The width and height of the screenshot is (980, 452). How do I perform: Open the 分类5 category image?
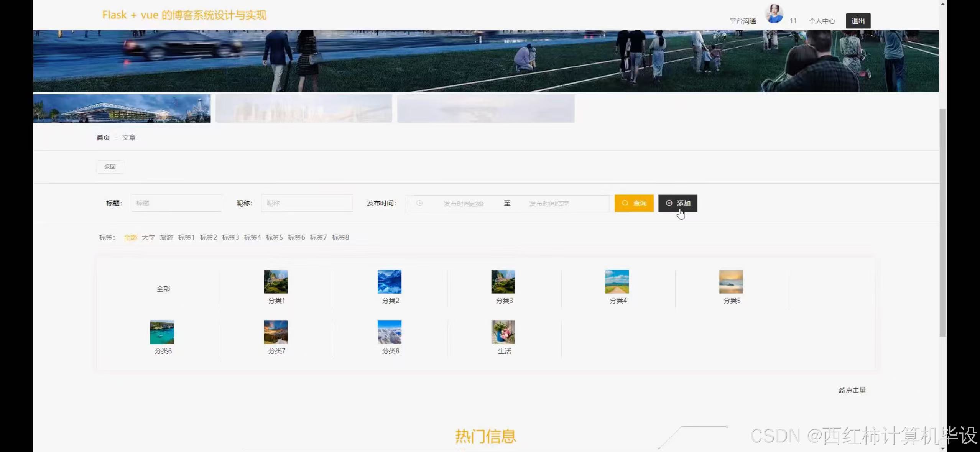[x=731, y=281]
